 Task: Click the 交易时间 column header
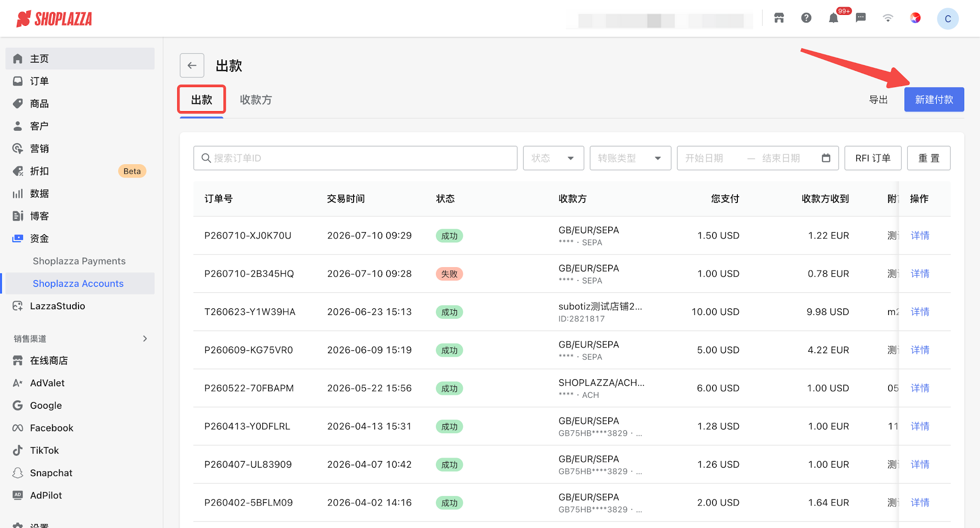point(346,199)
